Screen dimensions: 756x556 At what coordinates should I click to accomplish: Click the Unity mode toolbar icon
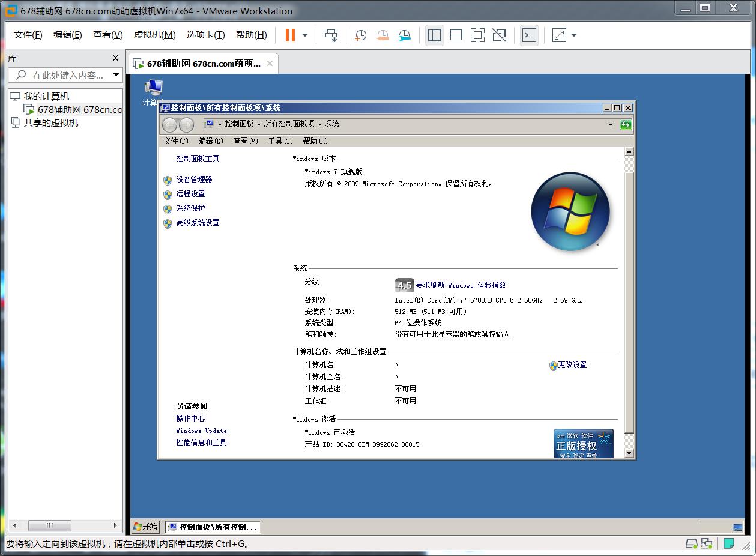499,35
